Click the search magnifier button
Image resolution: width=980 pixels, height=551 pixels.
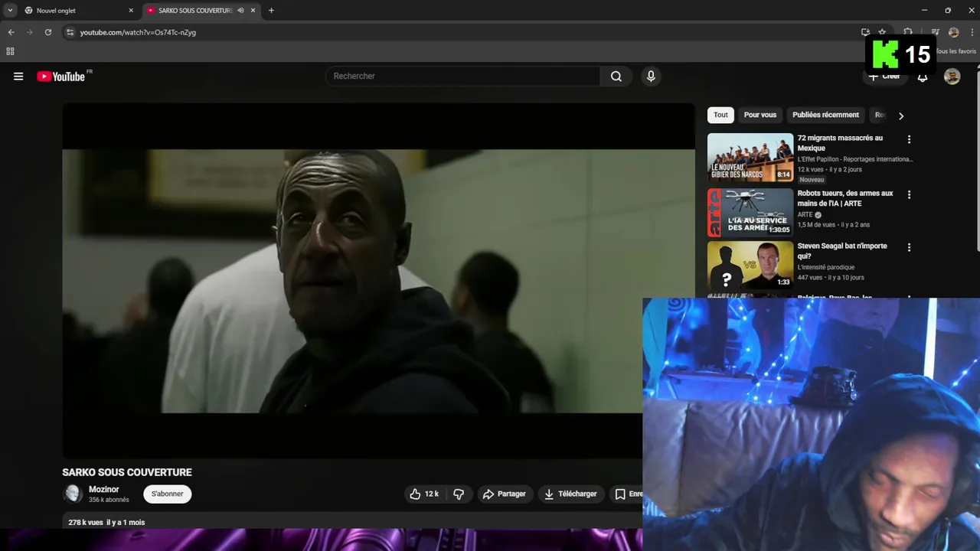(x=616, y=77)
